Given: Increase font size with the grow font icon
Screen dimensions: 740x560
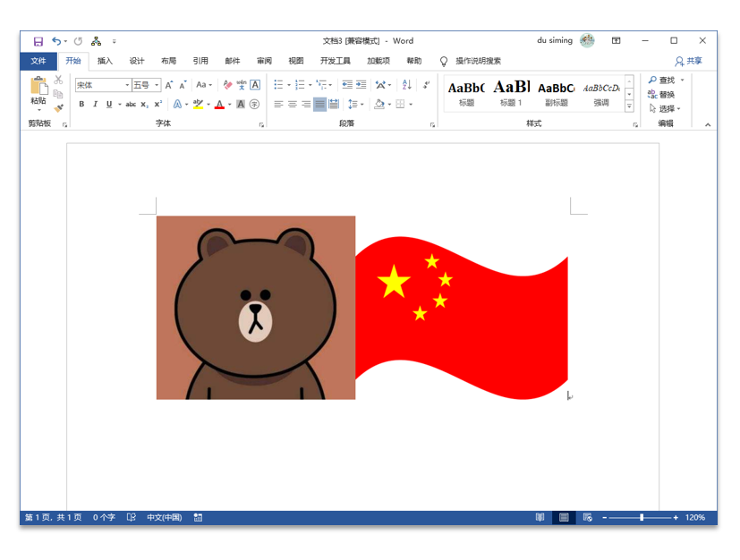Looking at the screenshot, I should coord(169,85).
